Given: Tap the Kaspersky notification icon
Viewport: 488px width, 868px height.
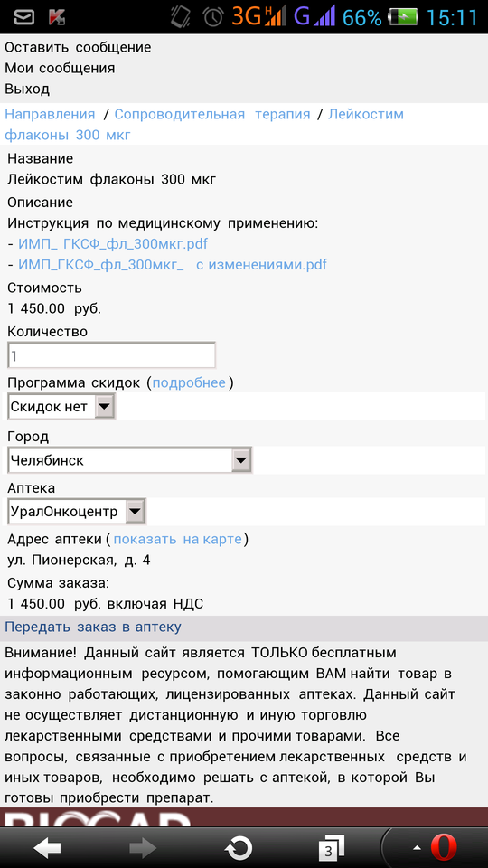Looking at the screenshot, I should pyautogui.click(x=56, y=17).
